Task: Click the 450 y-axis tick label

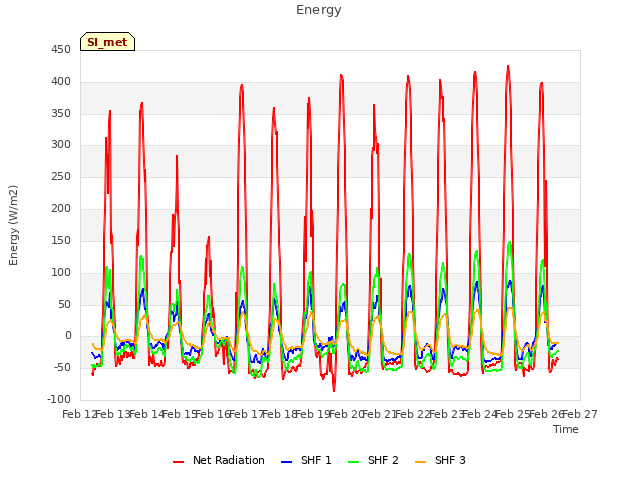Action: coord(61,50)
